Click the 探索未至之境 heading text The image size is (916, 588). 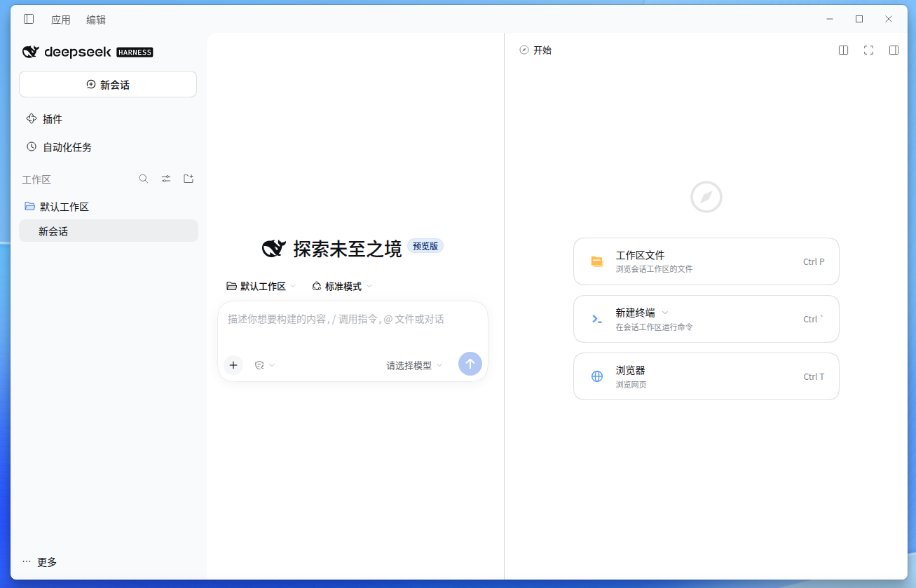(x=348, y=248)
